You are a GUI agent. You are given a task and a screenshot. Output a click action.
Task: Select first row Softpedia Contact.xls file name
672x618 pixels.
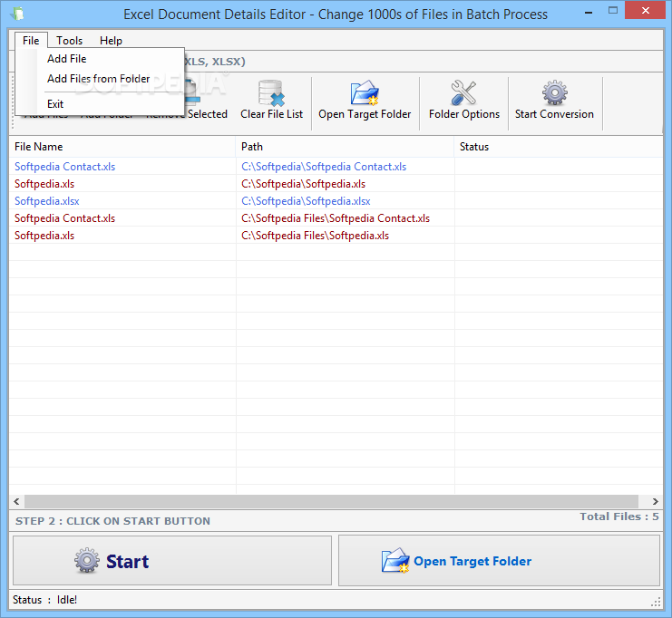[x=64, y=167]
